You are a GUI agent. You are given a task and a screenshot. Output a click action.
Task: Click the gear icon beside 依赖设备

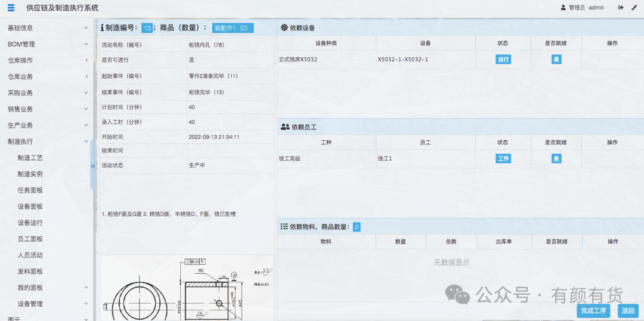pos(284,28)
